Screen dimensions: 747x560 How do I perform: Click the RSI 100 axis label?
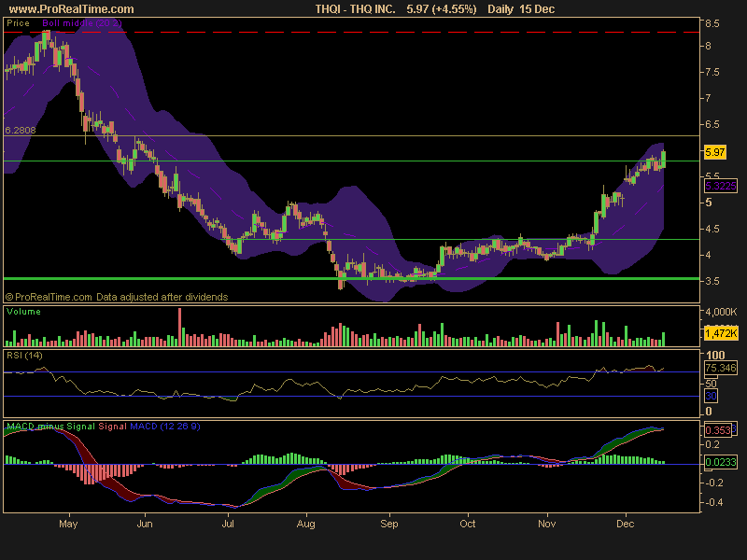pos(715,355)
